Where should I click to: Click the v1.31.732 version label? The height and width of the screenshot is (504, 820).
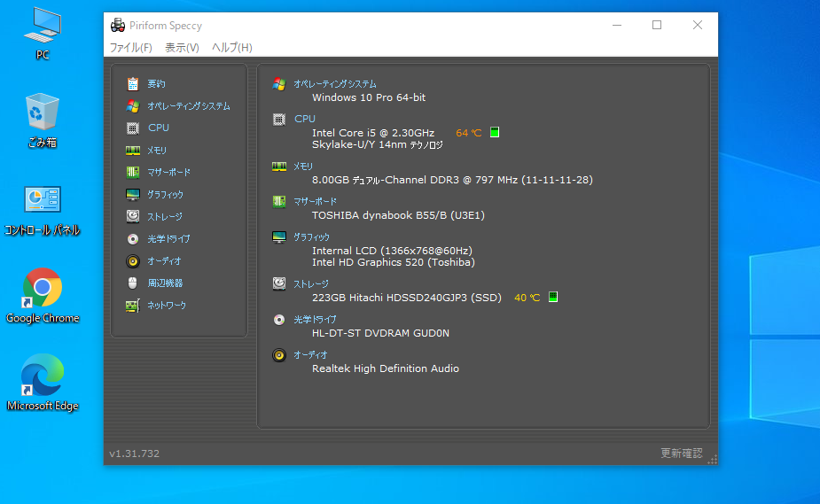[x=135, y=454]
